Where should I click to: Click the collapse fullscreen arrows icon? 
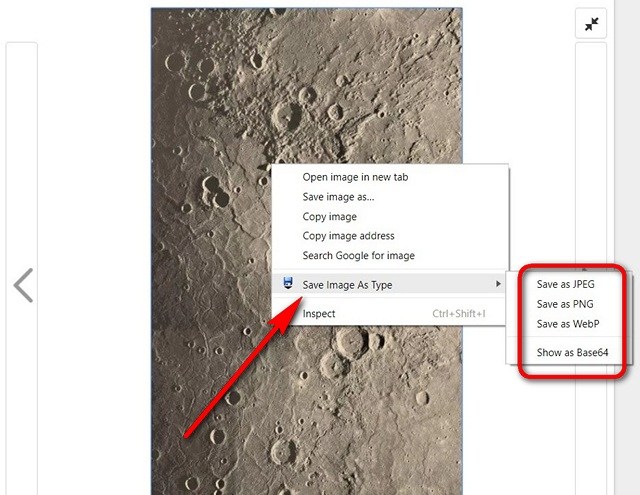(x=591, y=24)
